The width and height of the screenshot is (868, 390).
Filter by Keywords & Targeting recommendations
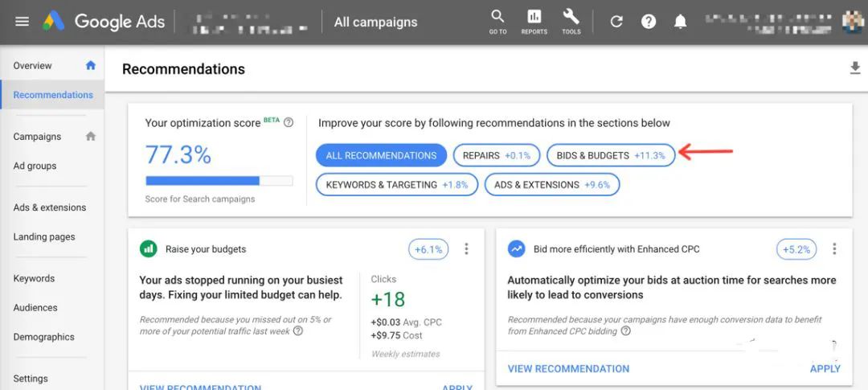pyautogui.click(x=396, y=184)
